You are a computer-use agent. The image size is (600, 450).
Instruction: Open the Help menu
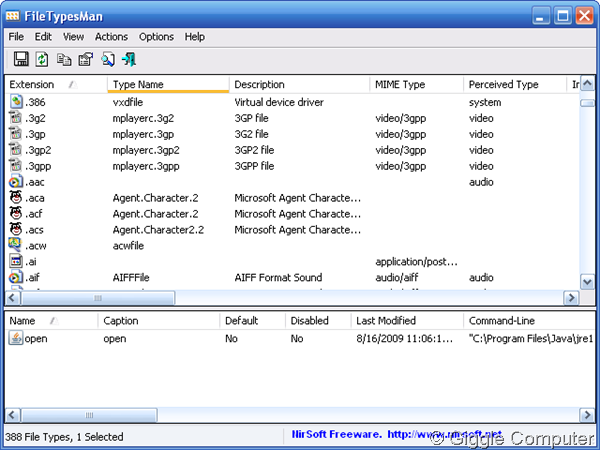[x=195, y=37]
